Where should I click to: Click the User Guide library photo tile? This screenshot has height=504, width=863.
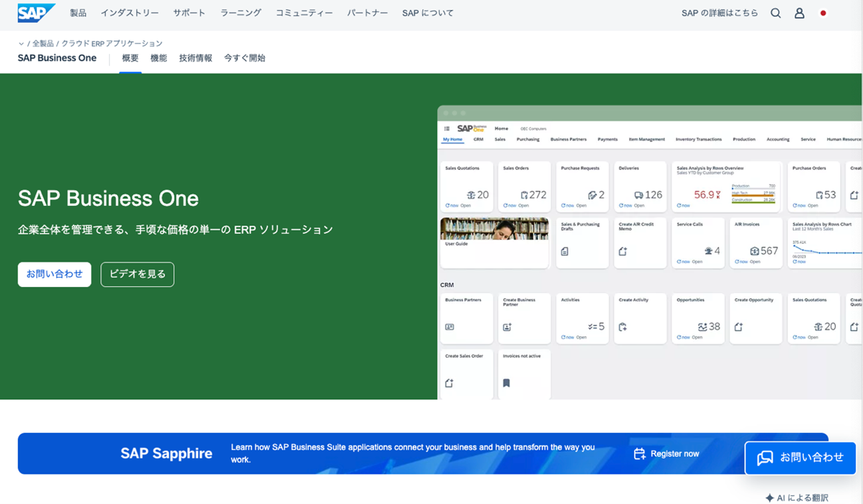coord(494,243)
